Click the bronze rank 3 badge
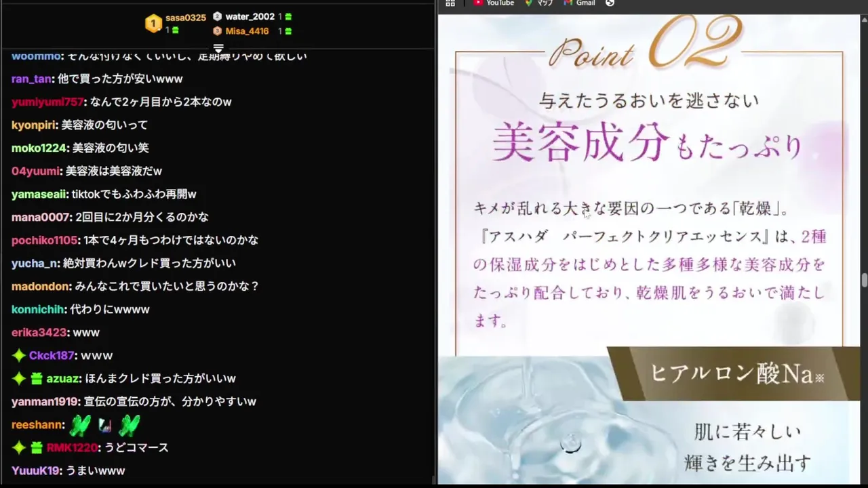Viewport: 868px width, 488px height. click(x=217, y=31)
